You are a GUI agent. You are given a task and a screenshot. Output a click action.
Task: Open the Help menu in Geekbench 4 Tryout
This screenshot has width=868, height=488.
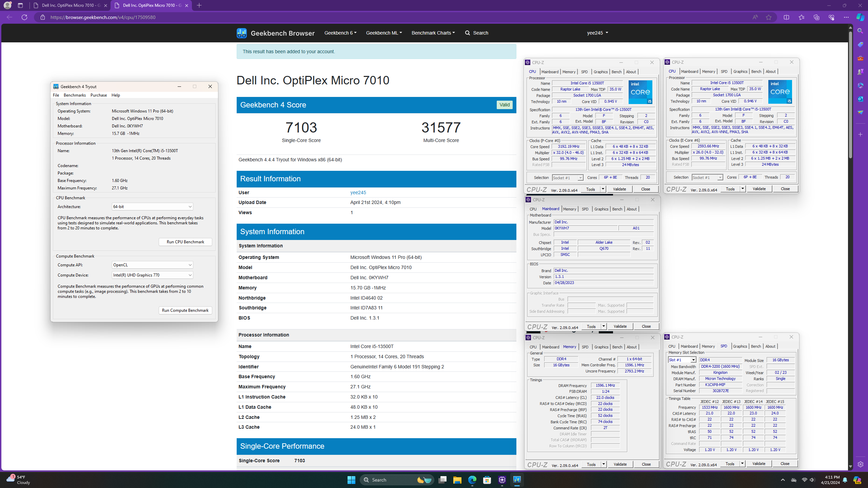coord(116,95)
